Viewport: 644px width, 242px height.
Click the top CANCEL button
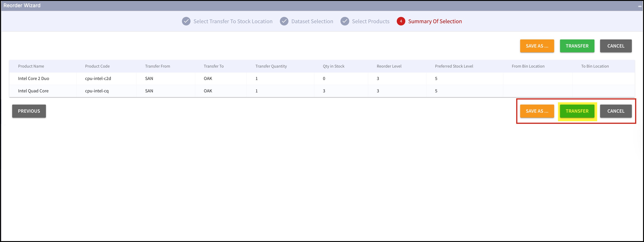[x=616, y=46]
